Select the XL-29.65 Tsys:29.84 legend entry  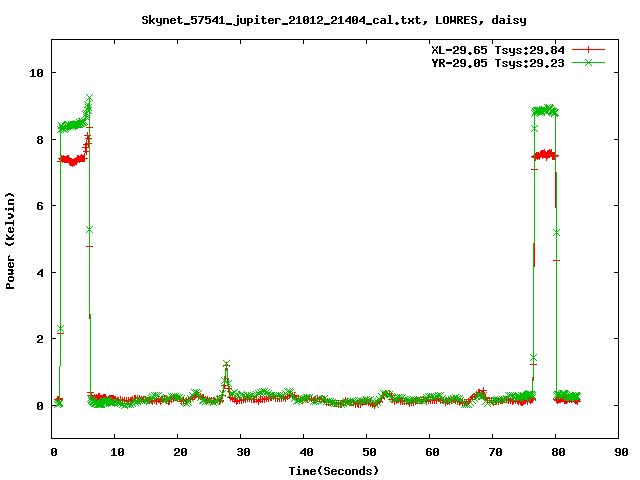[x=498, y=50]
